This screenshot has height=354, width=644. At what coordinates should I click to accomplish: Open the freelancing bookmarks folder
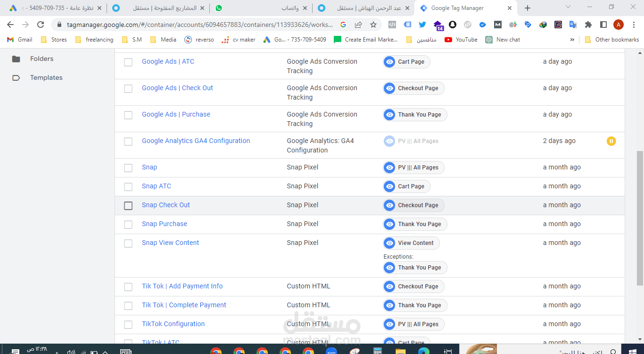tap(94, 40)
